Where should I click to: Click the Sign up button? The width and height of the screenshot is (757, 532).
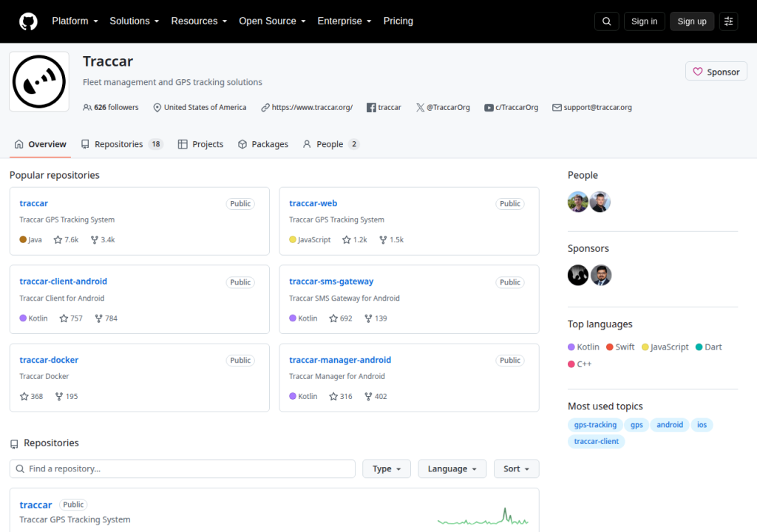692,21
